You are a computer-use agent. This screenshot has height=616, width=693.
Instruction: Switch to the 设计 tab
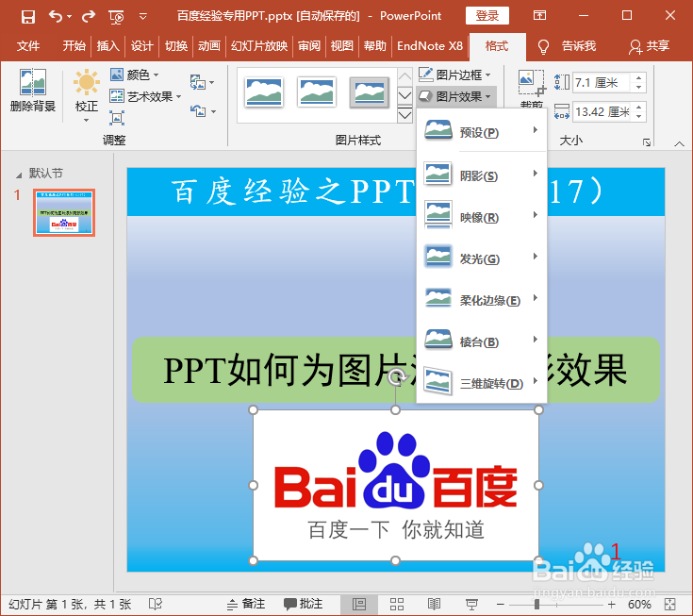pyautogui.click(x=141, y=46)
